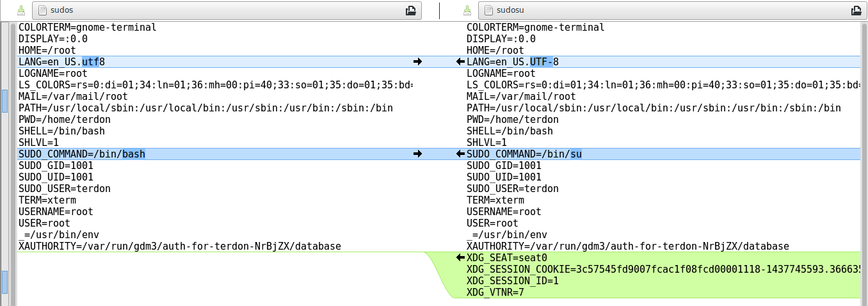Jump to upper change marker in left overview bar

[5, 101]
